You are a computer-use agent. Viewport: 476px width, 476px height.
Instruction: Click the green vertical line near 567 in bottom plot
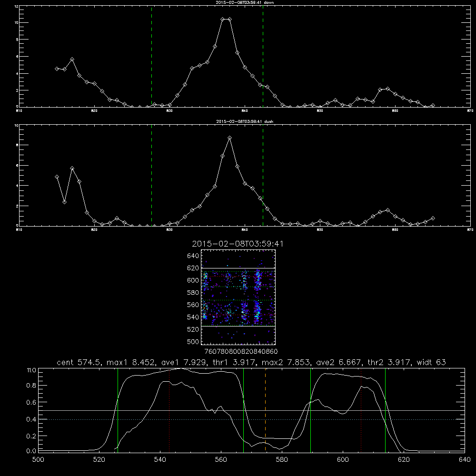pyautogui.click(x=243, y=410)
